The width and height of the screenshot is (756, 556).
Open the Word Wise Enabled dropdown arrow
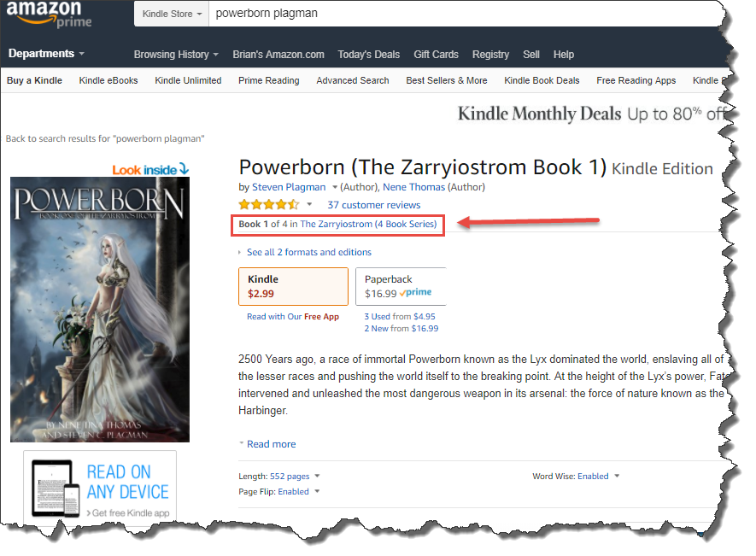[617, 476]
